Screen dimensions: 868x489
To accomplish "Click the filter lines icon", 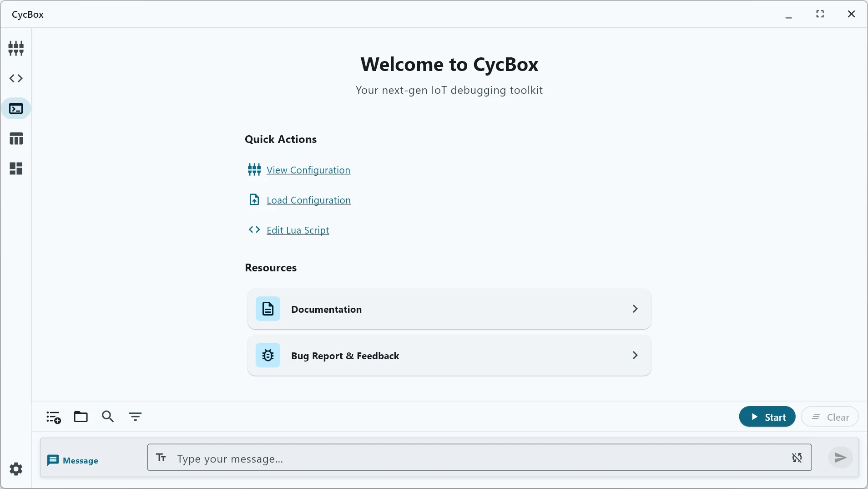I will (x=135, y=417).
